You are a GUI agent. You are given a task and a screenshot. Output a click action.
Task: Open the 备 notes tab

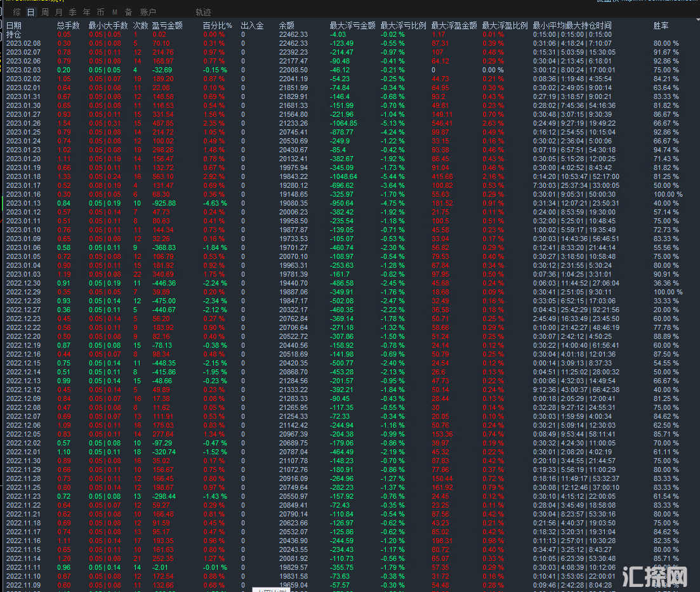pos(129,12)
